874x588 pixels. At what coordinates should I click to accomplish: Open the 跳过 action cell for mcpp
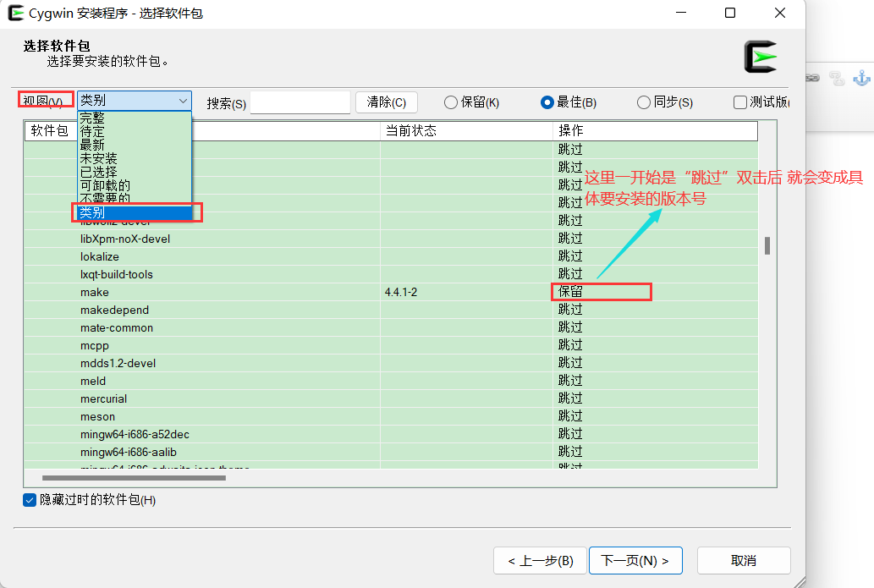(570, 345)
